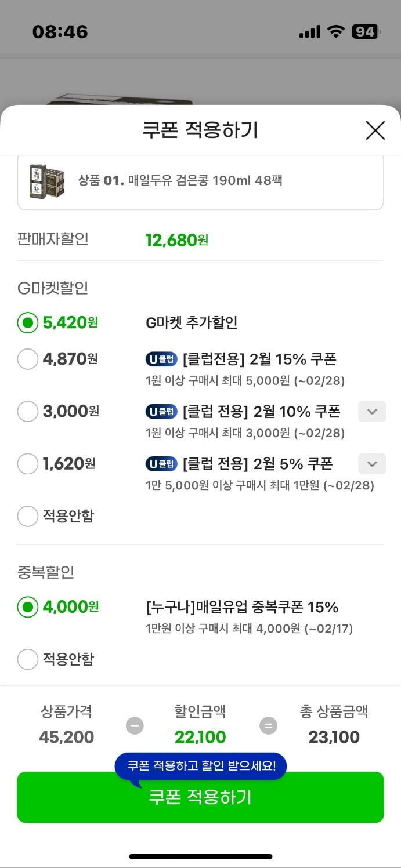The height and width of the screenshot is (868, 401).
Task: Tap the gray minus circle icon
Action: 135,725
